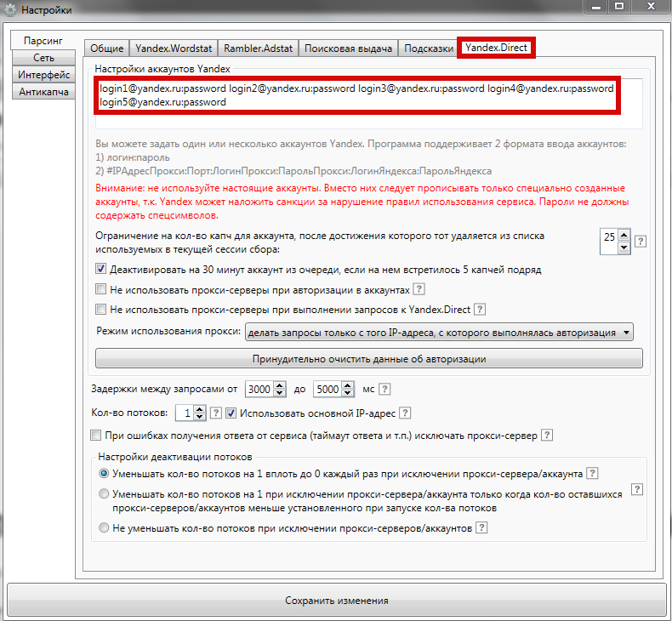Image resolution: width=672 pixels, height=621 pixels.
Task: Decrease captcha limit value 25
Action: pyautogui.click(x=624, y=248)
